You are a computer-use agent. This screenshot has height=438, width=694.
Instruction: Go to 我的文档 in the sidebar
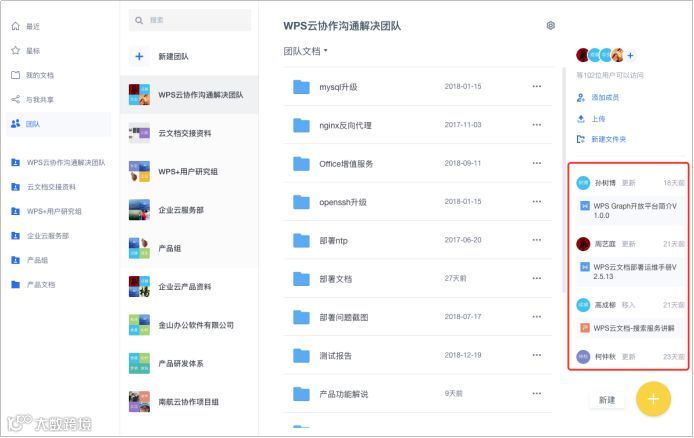click(x=32, y=75)
